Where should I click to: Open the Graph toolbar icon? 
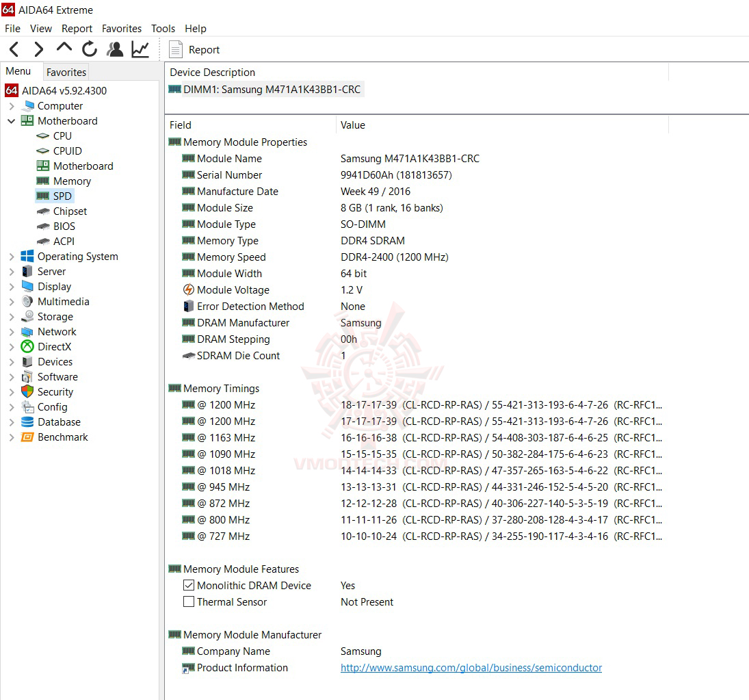coord(140,49)
